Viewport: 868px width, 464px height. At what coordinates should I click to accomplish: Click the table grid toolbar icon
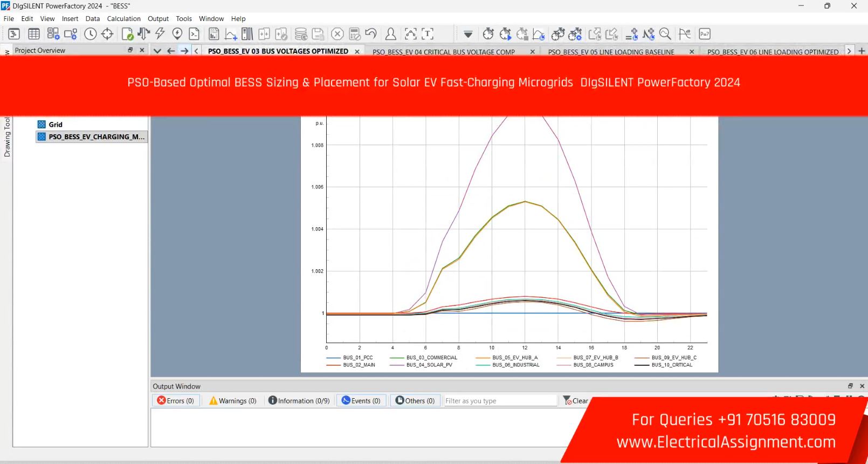tap(34, 34)
